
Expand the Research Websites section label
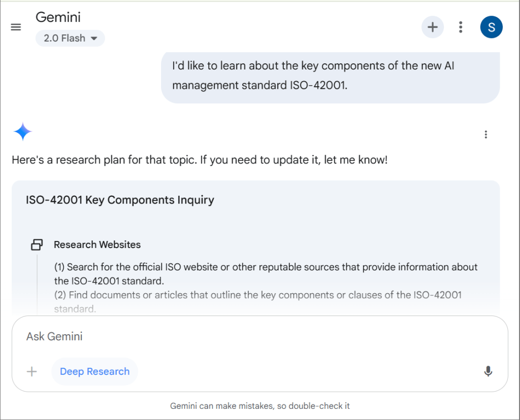point(97,244)
